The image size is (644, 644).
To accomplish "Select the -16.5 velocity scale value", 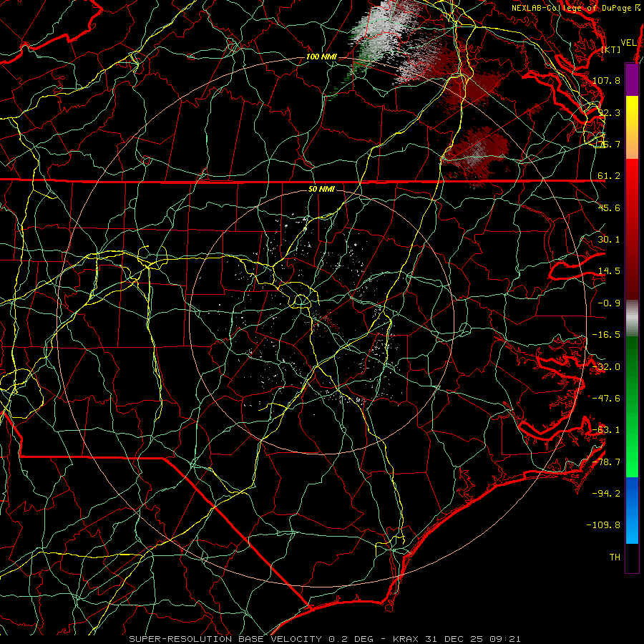I will pyautogui.click(x=606, y=335).
